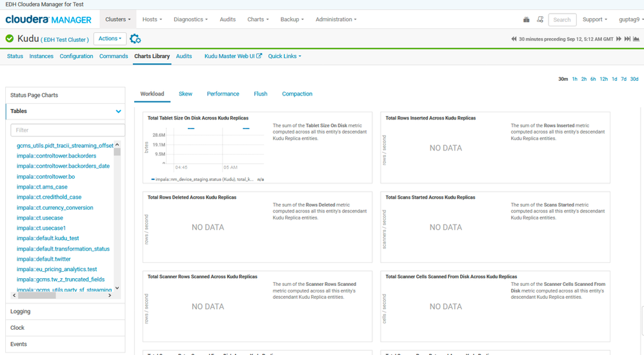Step time range backward with rewind icon
644x355 pixels.
(514, 39)
